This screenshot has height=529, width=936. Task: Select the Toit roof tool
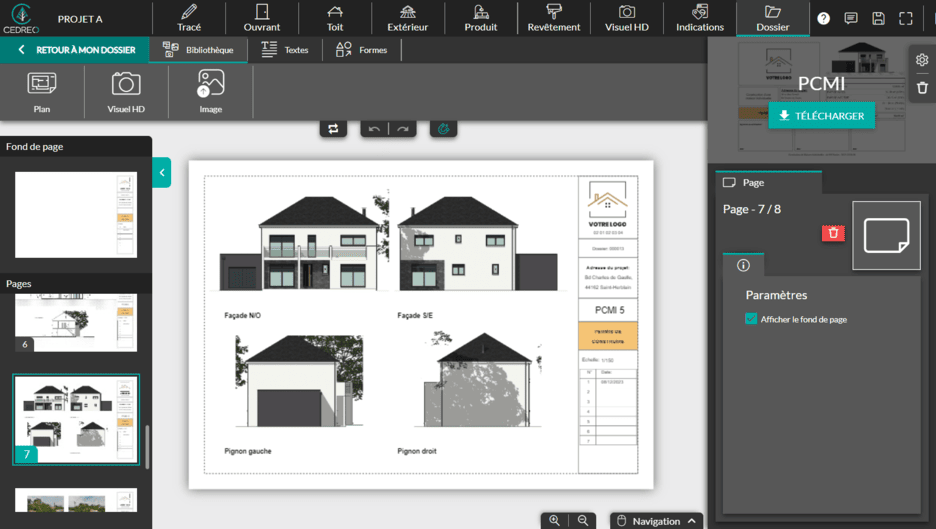click(x=335, y=18)
